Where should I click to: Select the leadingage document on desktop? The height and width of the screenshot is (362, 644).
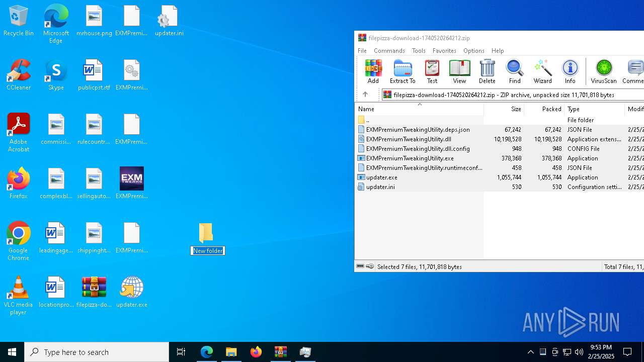click(x=56, y=238)
